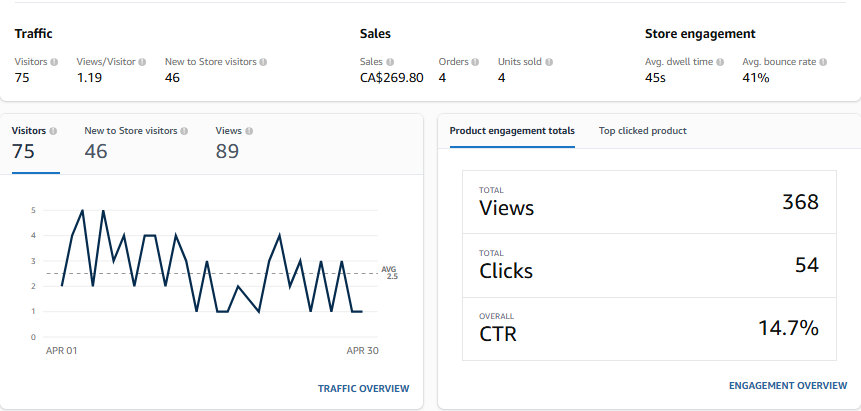
Task: Click the Traffic section heading
Action: coord(33,34)
